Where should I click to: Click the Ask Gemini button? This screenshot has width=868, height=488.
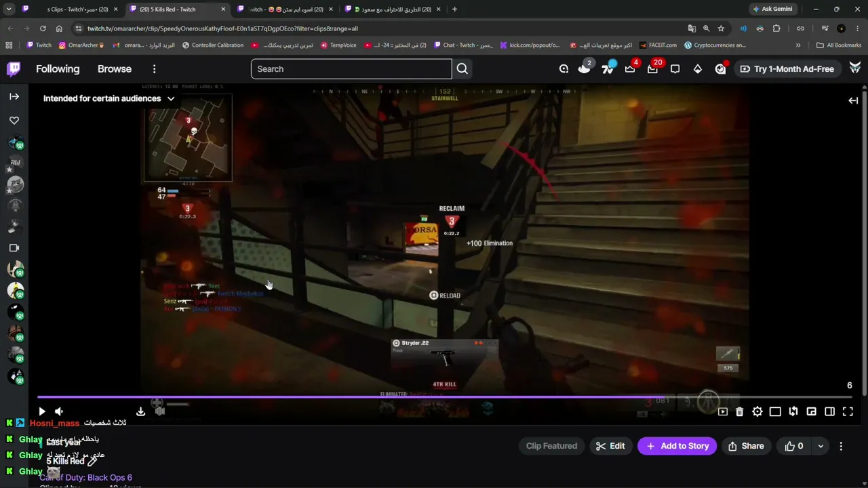point(772,9)
